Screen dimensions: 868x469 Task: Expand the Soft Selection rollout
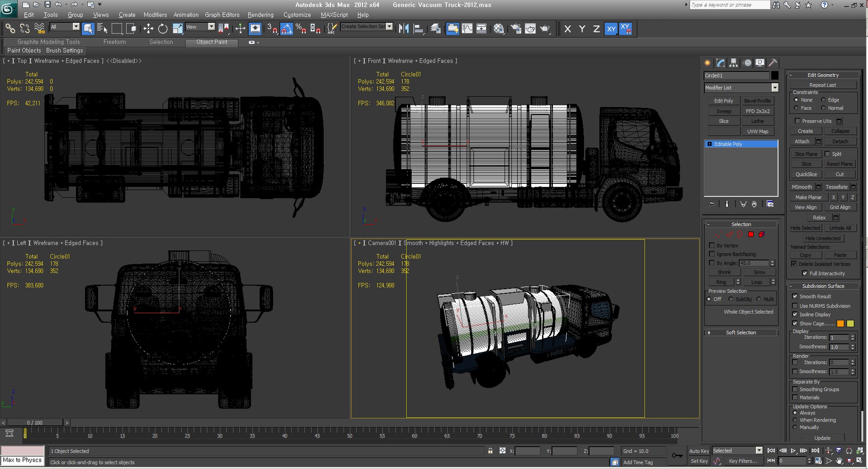click(741, 333)
